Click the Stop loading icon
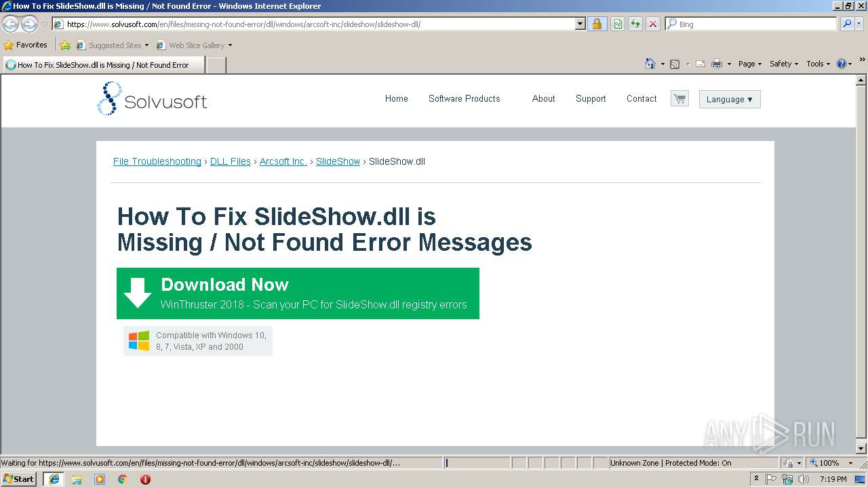The image size is (868, 488). click(x=653, y=24)
